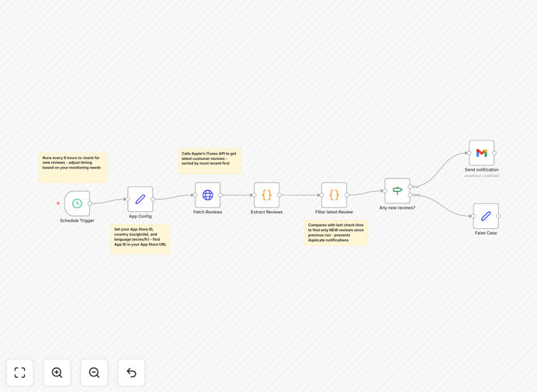Screen dimensions: 537x392
Task: Click the 'Fetch Reviews' label text
Action: (x=207, y=212)
